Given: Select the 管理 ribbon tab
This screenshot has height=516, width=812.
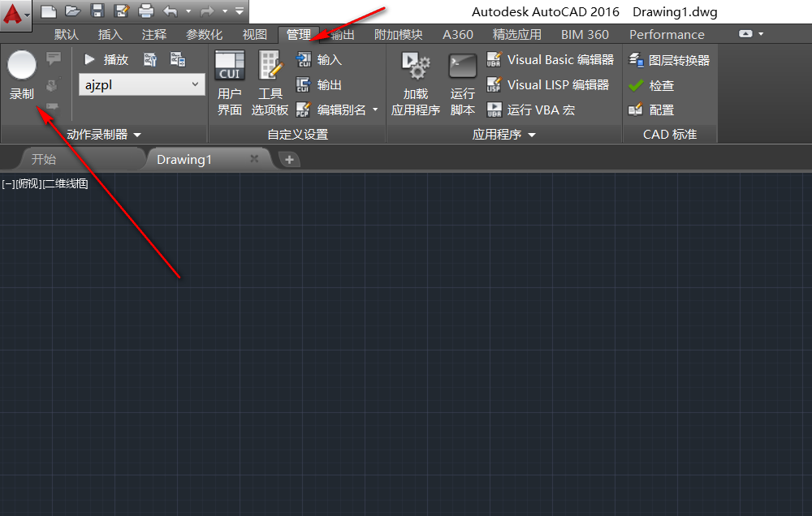Looking at the screenshot, I should (298, 35).
